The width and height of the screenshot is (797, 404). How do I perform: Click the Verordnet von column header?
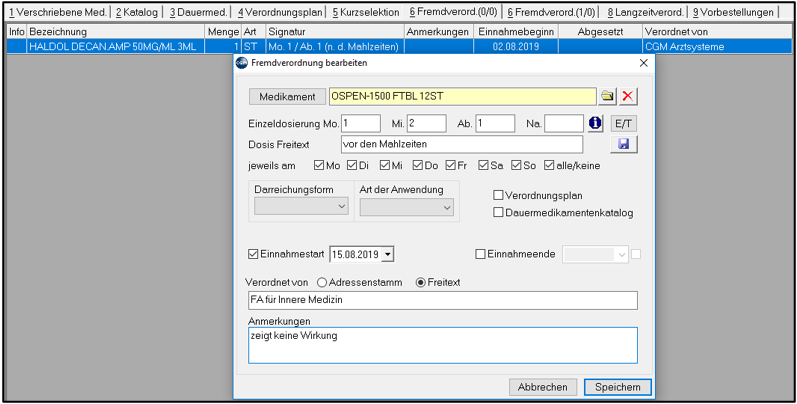point(717,32)
